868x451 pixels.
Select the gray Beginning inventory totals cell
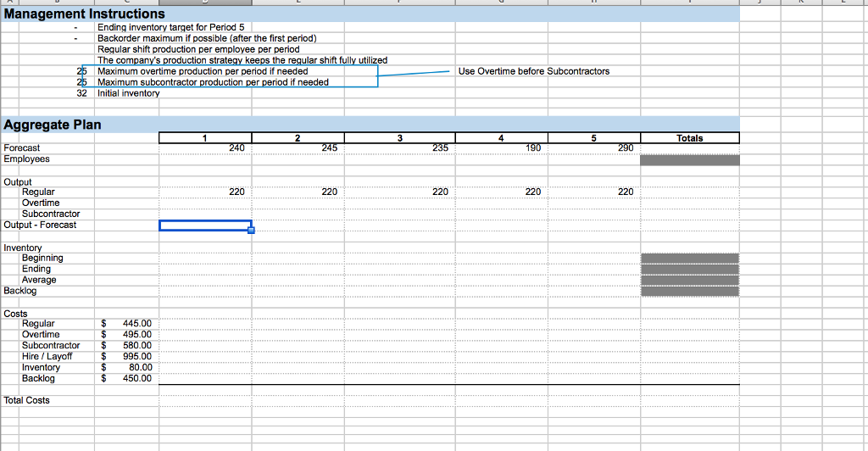pyautogui.click(x=690, y=259)
